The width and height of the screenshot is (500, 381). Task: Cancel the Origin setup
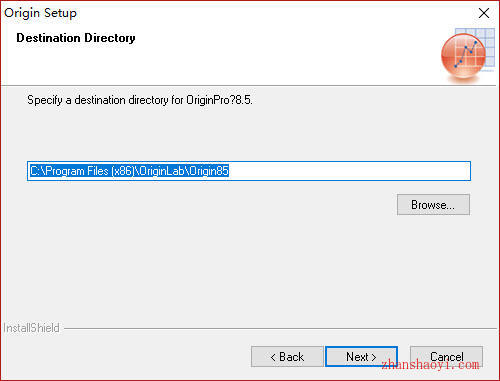446,357
